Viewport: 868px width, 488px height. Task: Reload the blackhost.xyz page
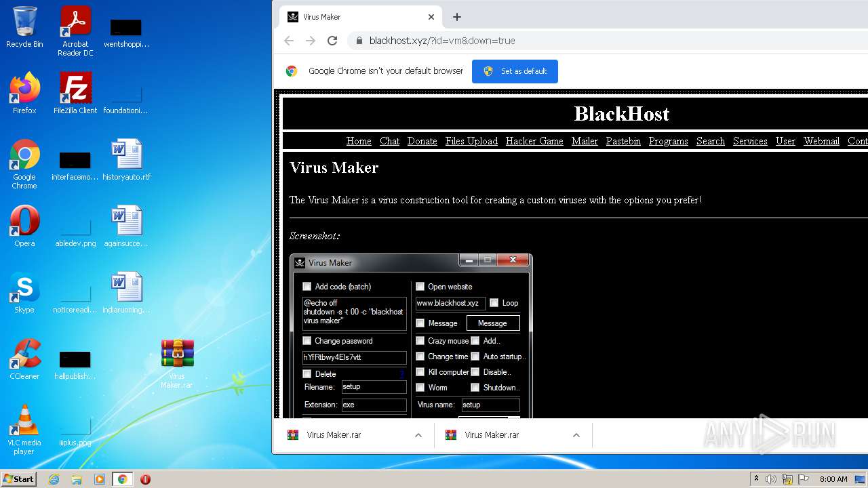[x=332, y=41]
